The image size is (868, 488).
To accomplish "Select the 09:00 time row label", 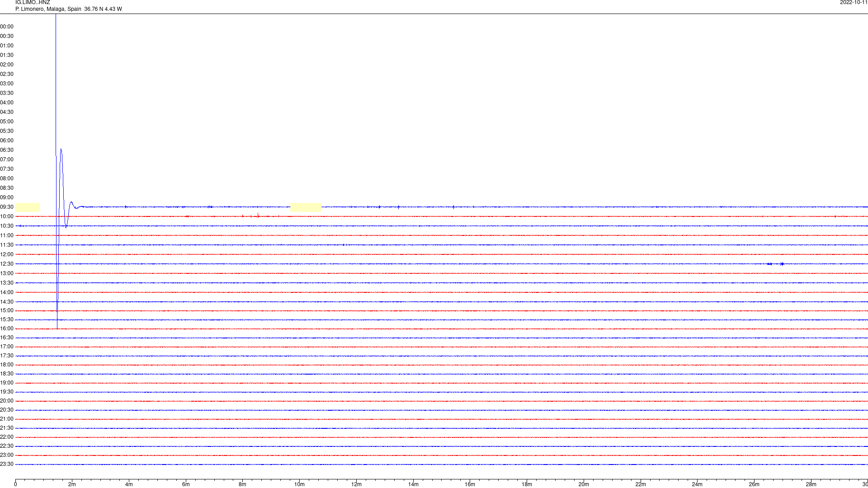I will 7,197.
